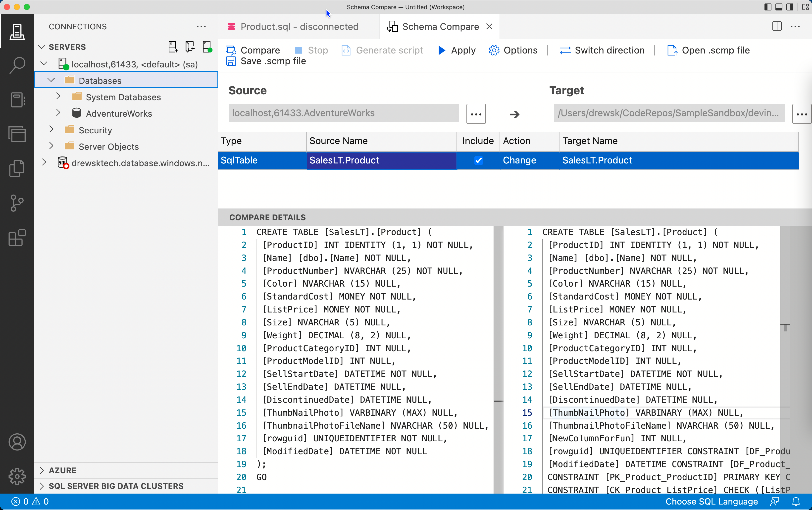This screenshot has width=812, height=510.
Task: Click the Source database input field
Action: pyautogui.click(x=344, y=113)
